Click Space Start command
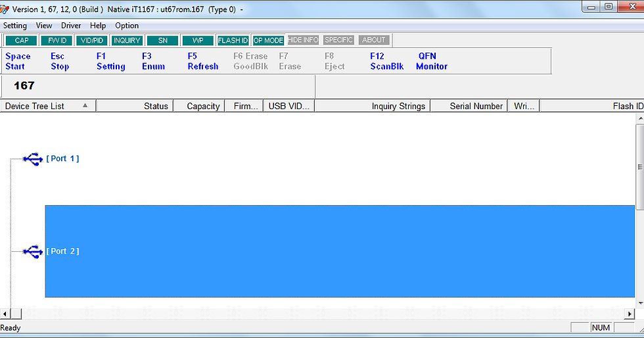 [18, 61]
